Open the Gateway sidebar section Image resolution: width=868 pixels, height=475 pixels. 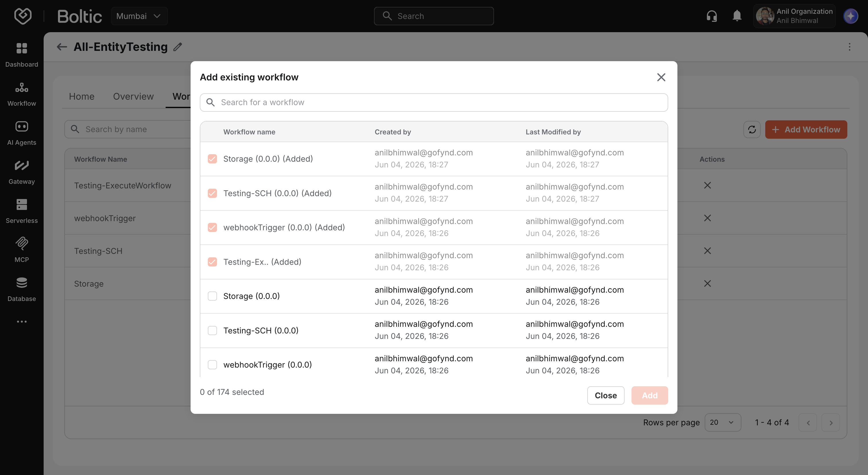[22, 172]
